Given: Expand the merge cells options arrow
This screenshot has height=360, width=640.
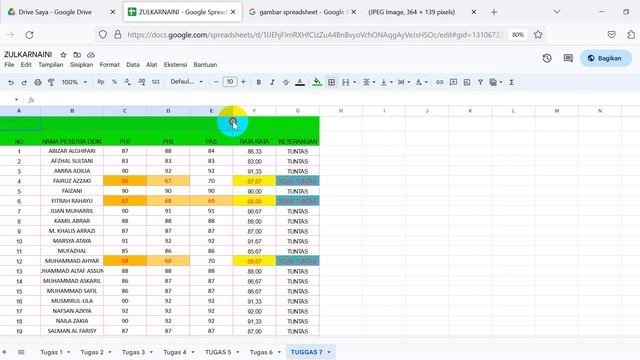Looking at the screenshot, I should [354, 82].
